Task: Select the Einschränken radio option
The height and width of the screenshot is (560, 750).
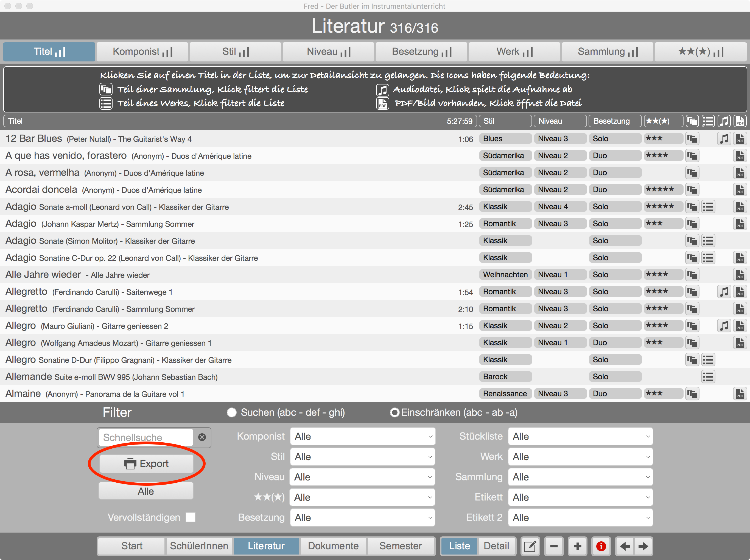Action: pyautogui.click(x=394, y=412)
